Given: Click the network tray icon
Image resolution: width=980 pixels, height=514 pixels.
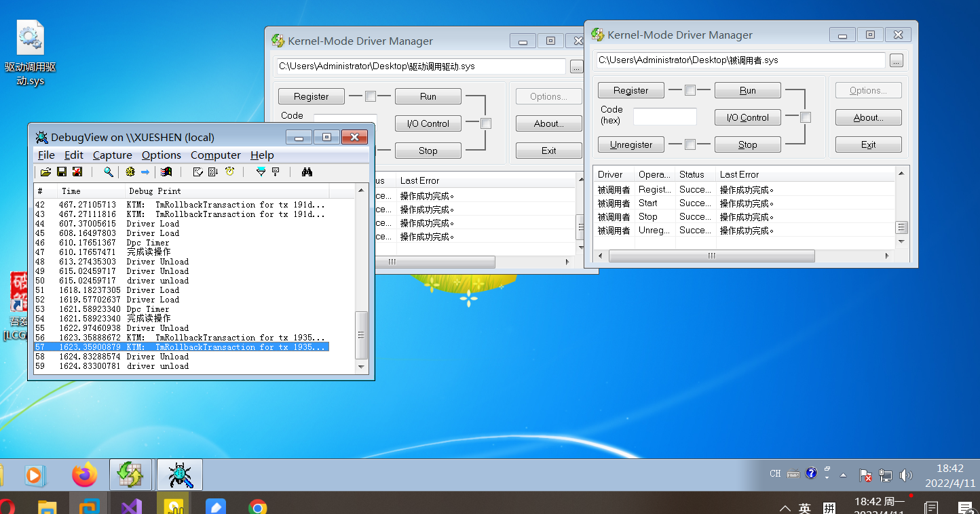Looking at the screenshot, I should point(886,475).
